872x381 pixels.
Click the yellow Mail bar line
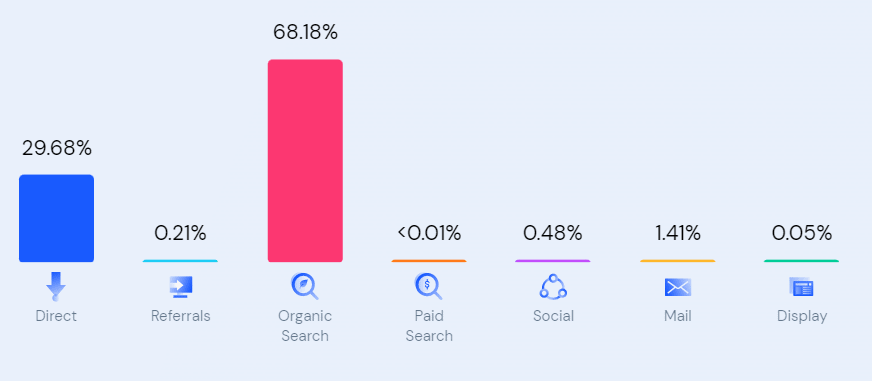677,261
